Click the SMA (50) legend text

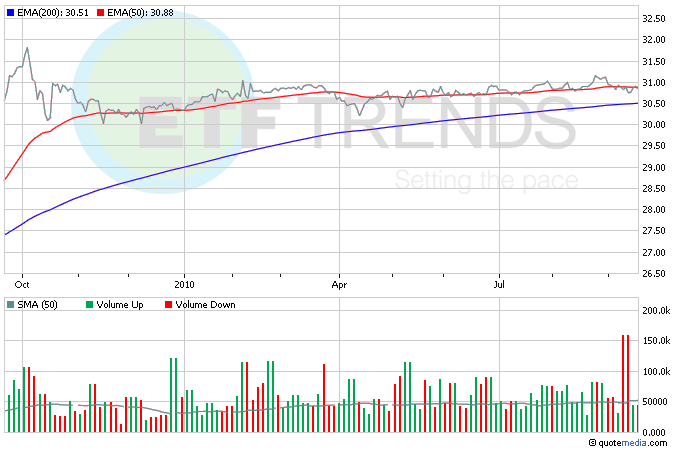tap(37, 304)
